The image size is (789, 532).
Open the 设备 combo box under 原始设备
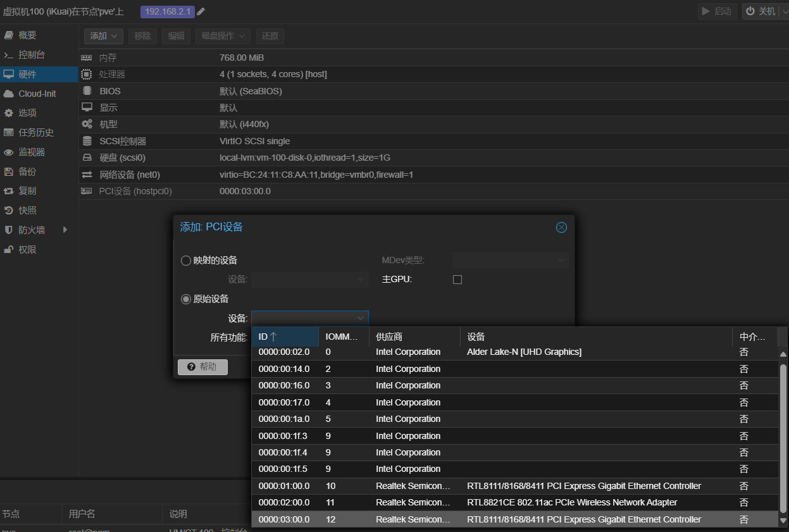click(x=309, y=318)
